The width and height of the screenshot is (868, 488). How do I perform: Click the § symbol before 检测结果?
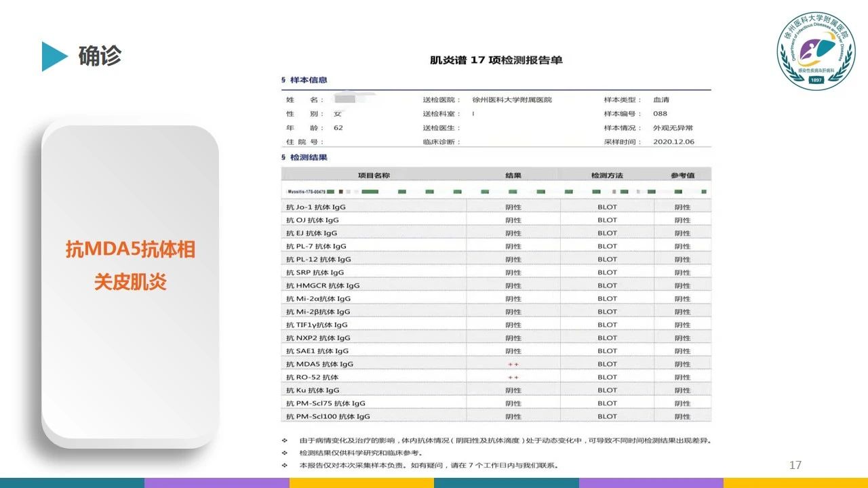283,157
